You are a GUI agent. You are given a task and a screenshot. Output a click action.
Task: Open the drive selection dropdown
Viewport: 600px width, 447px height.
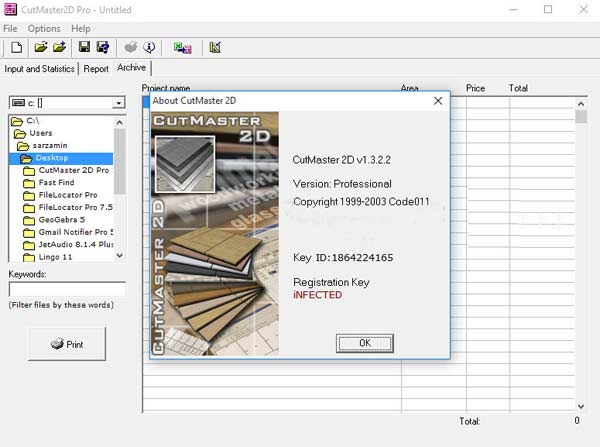tap(119, 103)
